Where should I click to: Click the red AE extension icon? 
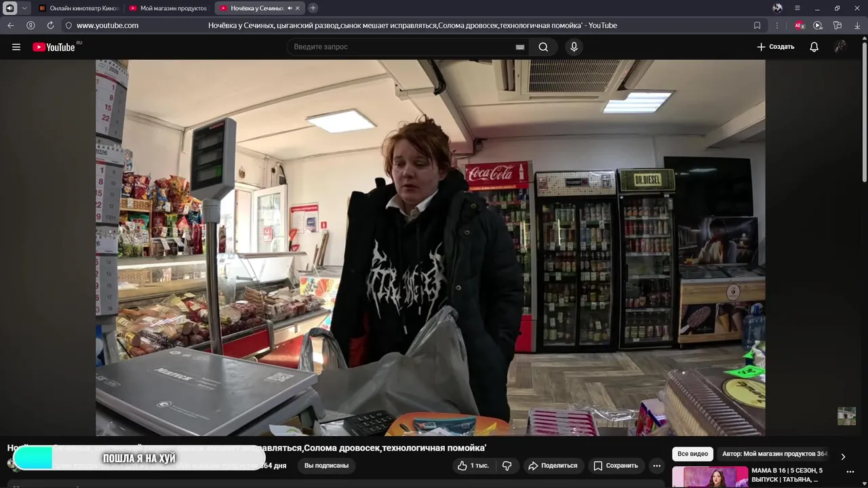click(x=799, y=25)
